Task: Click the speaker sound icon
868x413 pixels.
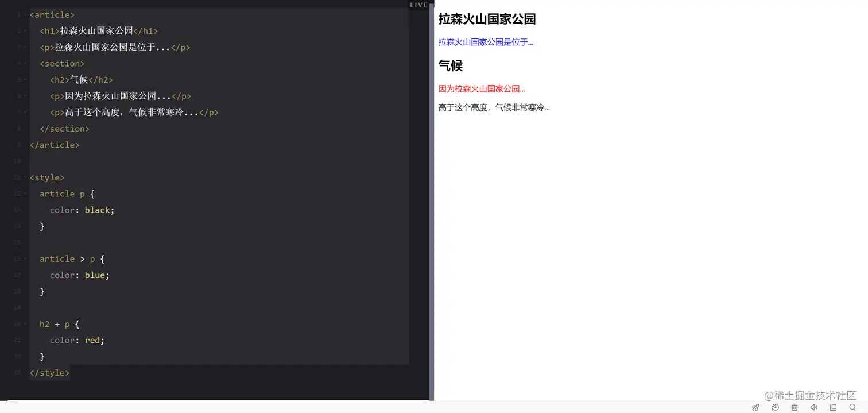Action: click(814, 407)
